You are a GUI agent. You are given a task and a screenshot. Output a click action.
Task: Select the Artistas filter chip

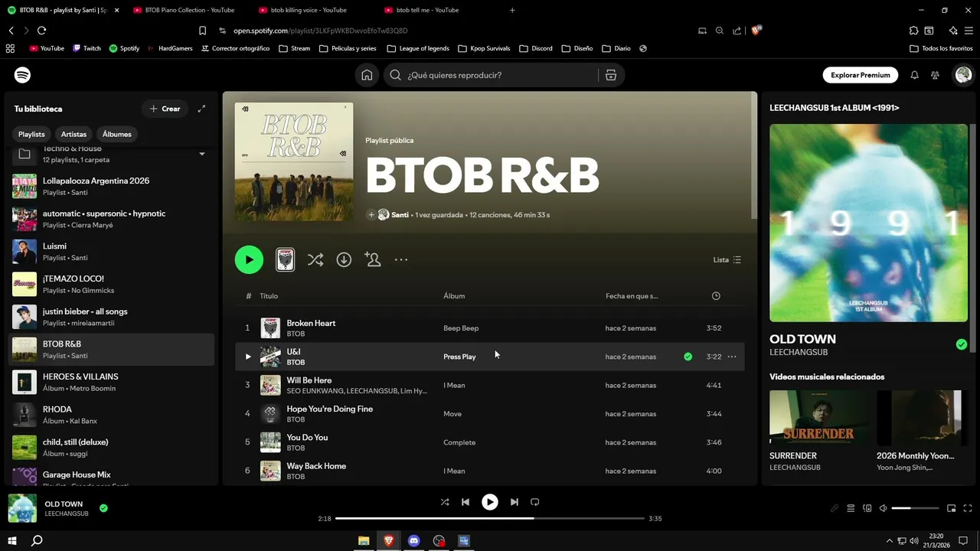pyautogui.click(x=73, y=134)
